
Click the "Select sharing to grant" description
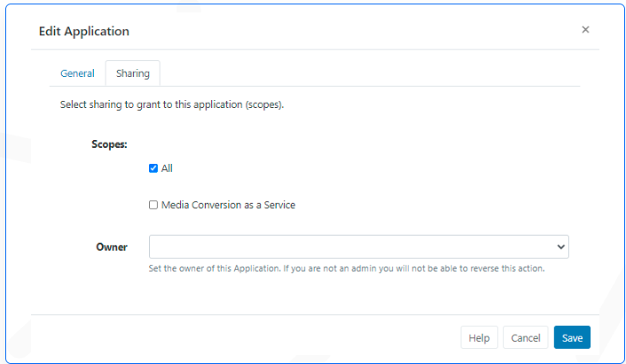[x=172, y=105]
